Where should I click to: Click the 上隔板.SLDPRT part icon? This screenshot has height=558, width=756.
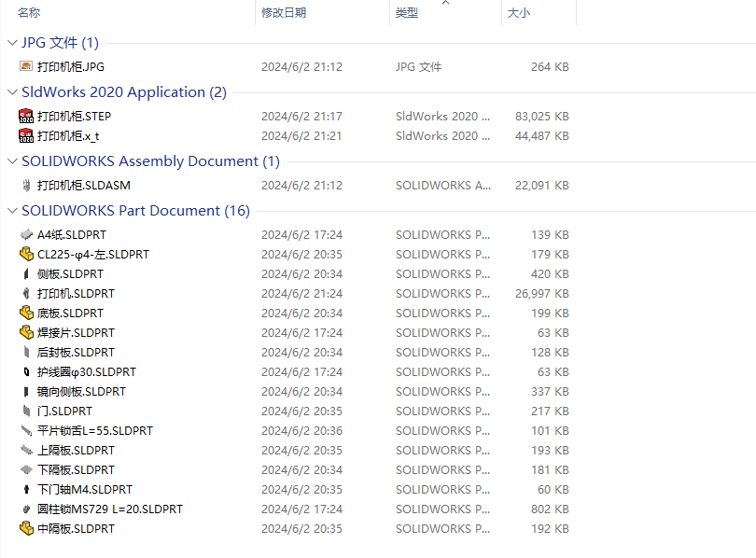(26, 450)
